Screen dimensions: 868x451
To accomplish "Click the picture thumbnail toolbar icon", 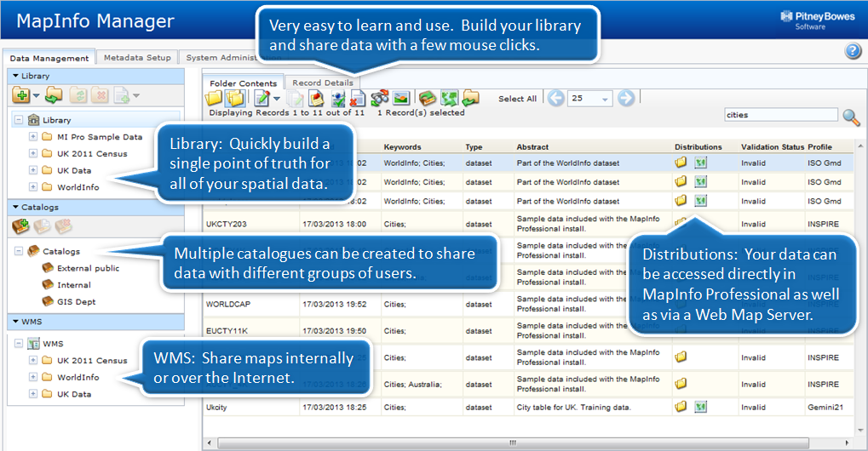I will pos(401,99).
